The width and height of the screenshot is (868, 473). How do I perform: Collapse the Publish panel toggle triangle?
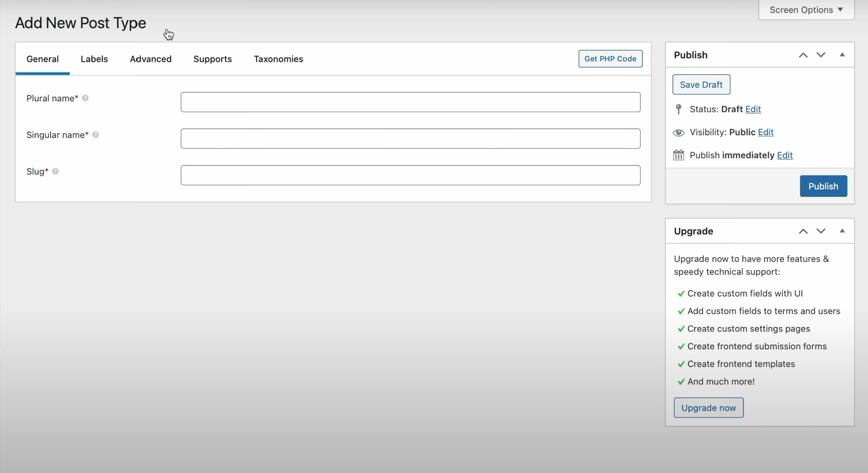click(842, 55)
